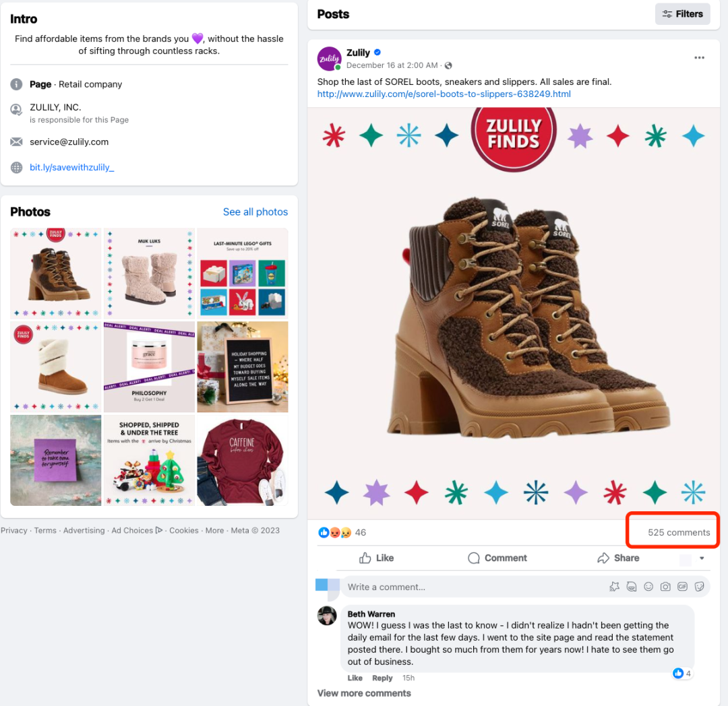Viewport: 728px width, 706px height.
Task: Click the three-dot post options menu
Action: pos(699,58)
